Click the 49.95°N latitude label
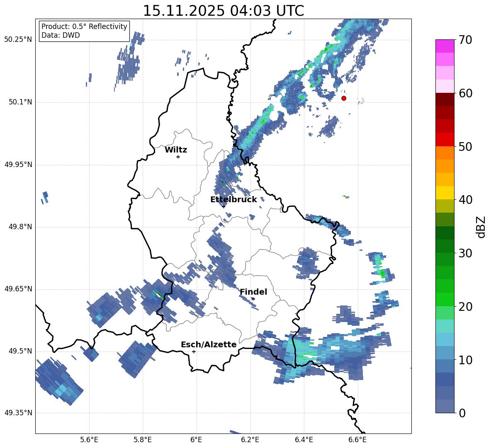Viewport: 491px width, 448px height. pyautogui.click(x=18, y=165)
